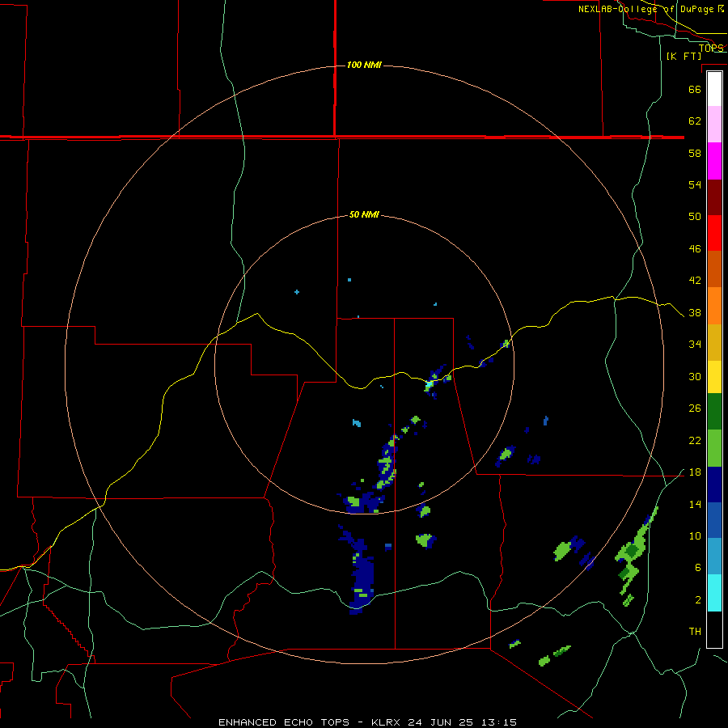The height and width of the screenshot is (728, 728).
Task: Click the '46' legend value
Action: pyautogui.click(x=695, y=249)
